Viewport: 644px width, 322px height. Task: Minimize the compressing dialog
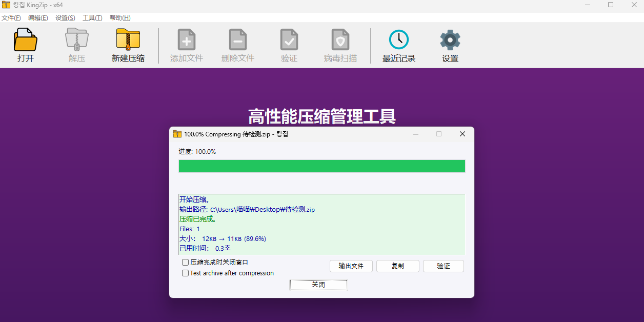(416, 134)
